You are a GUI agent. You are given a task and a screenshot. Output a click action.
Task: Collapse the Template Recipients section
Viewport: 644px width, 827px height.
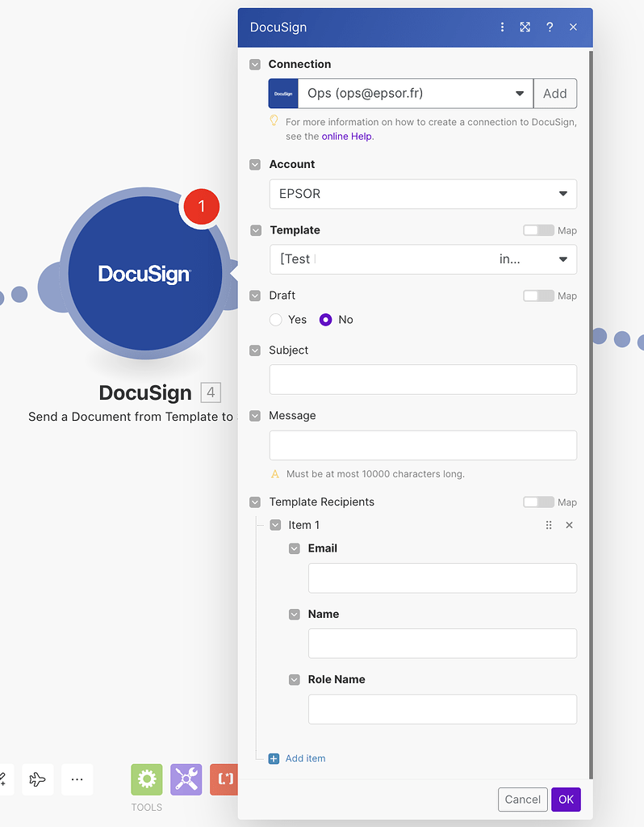click(255, 502)
